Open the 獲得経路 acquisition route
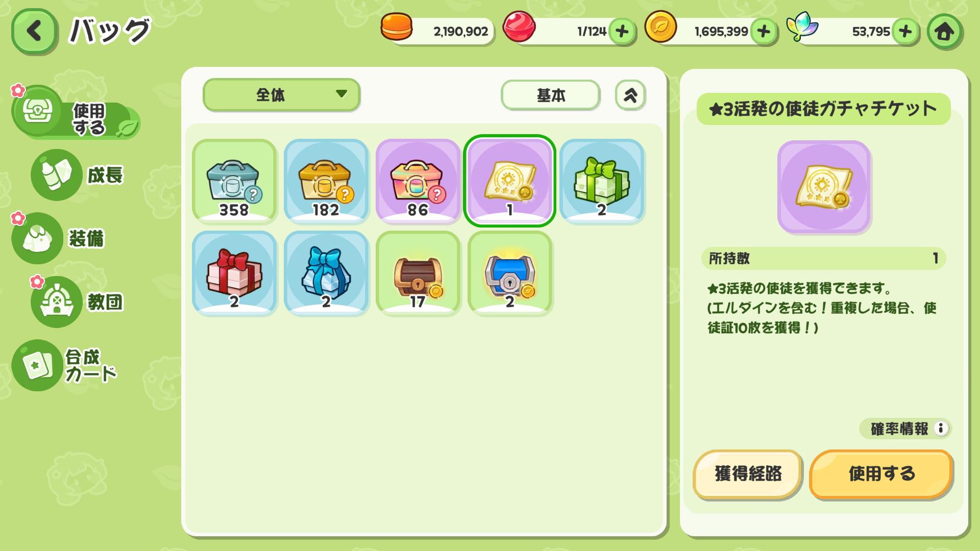This screenshot has height=551, width=980. click(748, 474)
